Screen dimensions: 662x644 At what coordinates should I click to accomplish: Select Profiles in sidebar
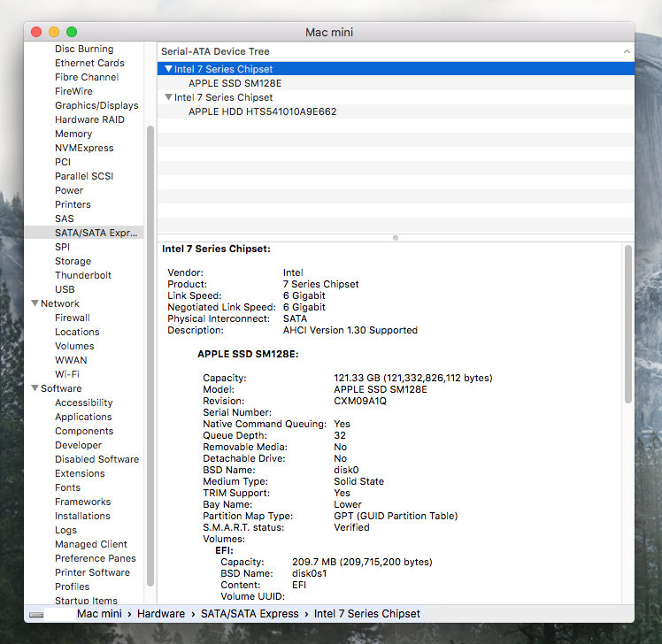point(73,586)
